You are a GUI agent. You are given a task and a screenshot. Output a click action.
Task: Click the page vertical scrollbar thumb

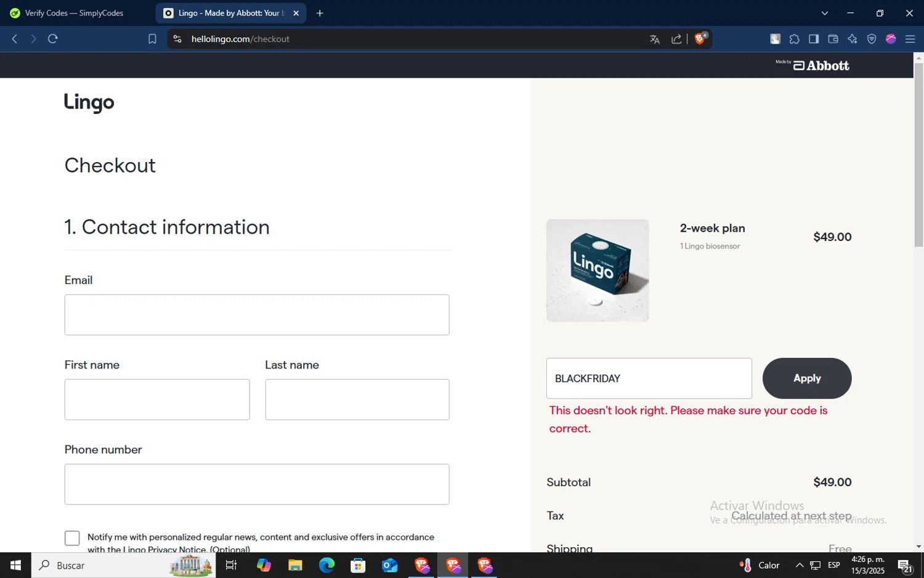pos(918,154)
